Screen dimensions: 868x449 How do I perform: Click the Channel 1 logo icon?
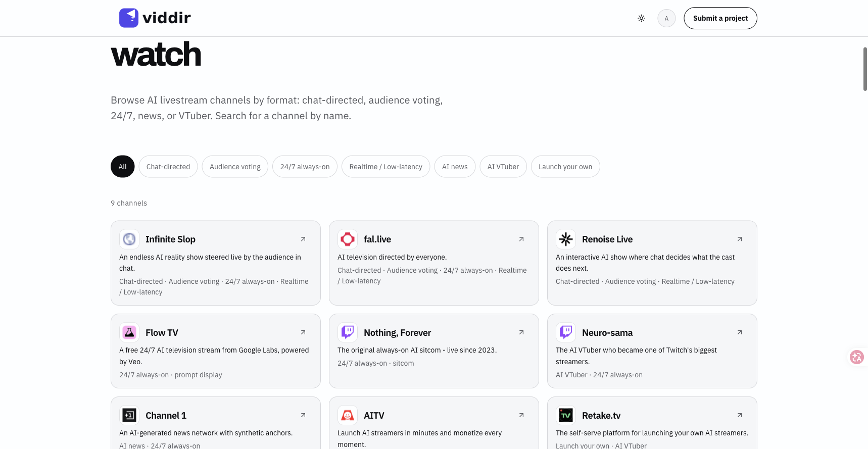pos(129,415)
